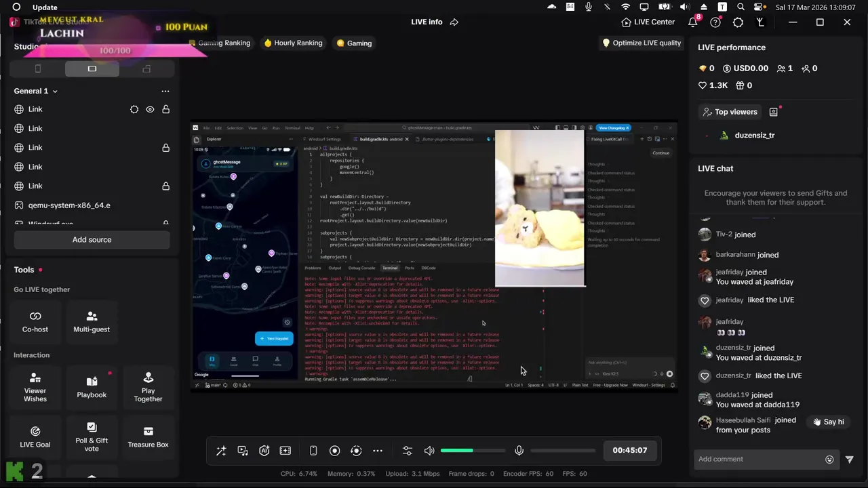Click the live stream preview window

[434, 257]
